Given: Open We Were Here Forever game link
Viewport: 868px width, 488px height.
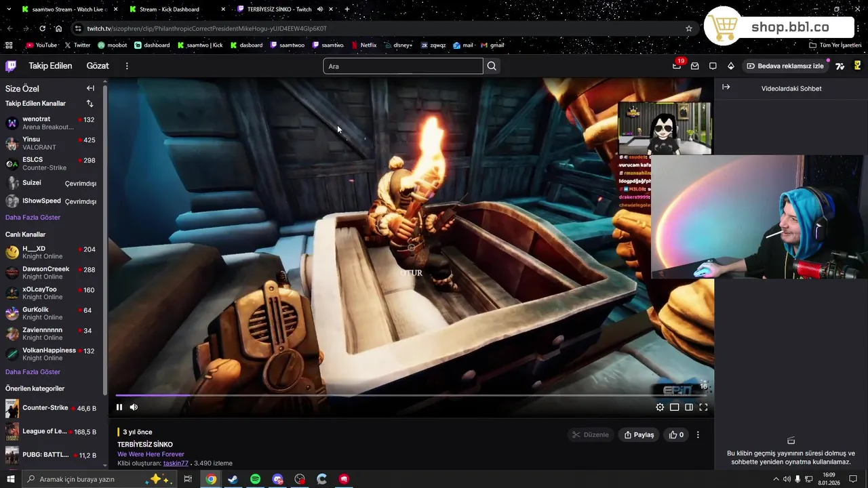Looking at the screenshot, I should coord(151,454).
